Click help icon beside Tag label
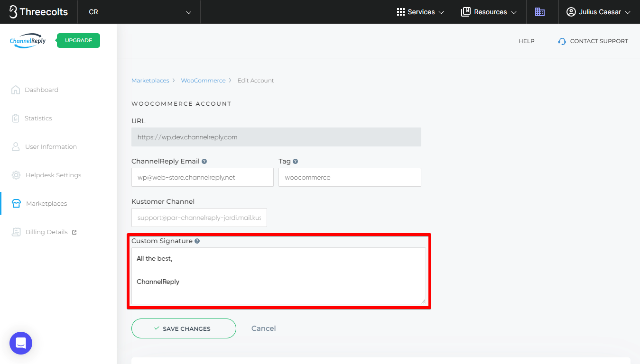This screenshot has height=364, width=640. pyautogui.click(x=295, y=161)
